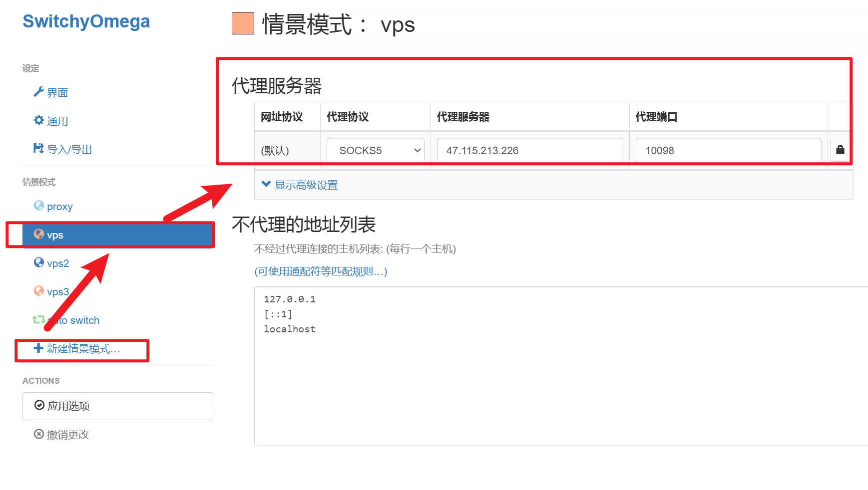Open the auto switch profile

(73, 320)
